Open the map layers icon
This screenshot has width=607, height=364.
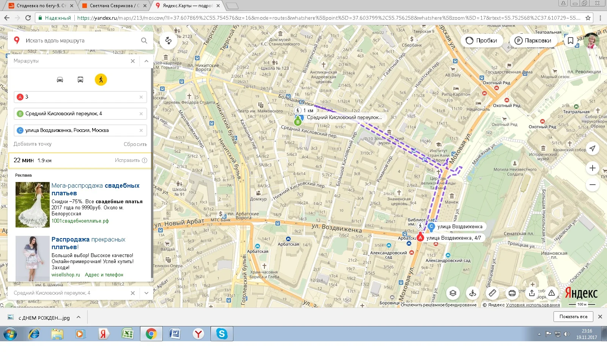(x=453, y=293)
